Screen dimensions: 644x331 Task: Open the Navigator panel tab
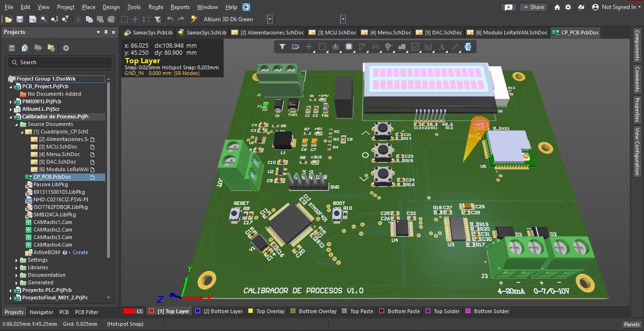coord(42,312)
